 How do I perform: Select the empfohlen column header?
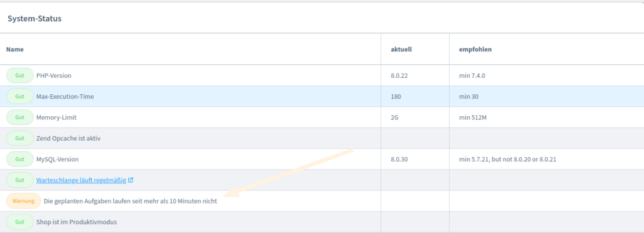[475, 49]
